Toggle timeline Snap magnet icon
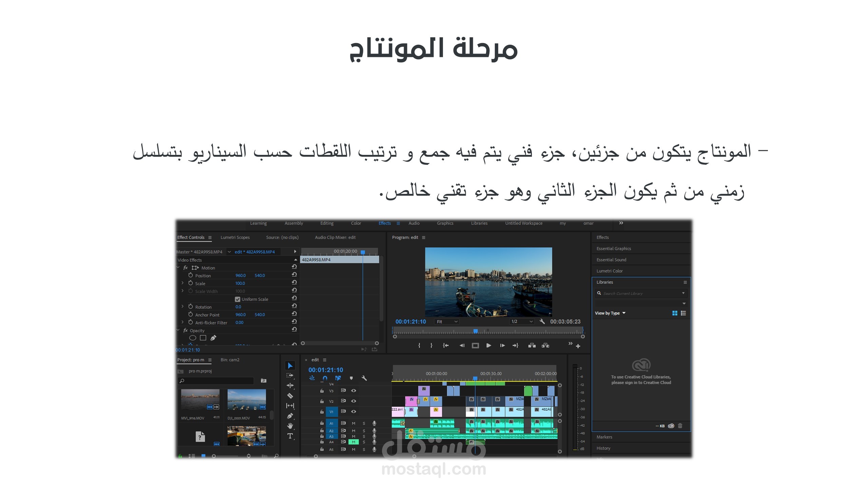This screenshot has height=488, width=868. tap(325, 378)
